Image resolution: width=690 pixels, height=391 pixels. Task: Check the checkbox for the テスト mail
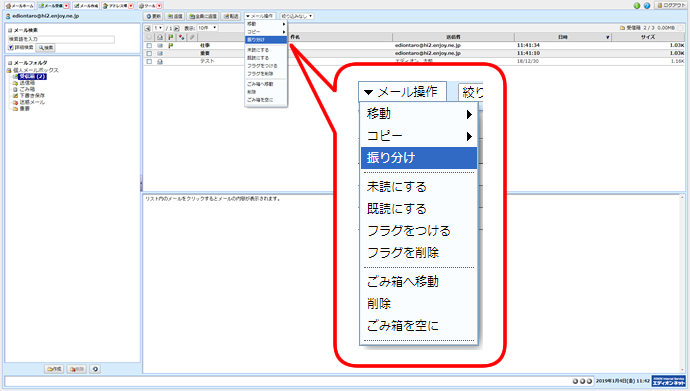[x=149, y=62]
